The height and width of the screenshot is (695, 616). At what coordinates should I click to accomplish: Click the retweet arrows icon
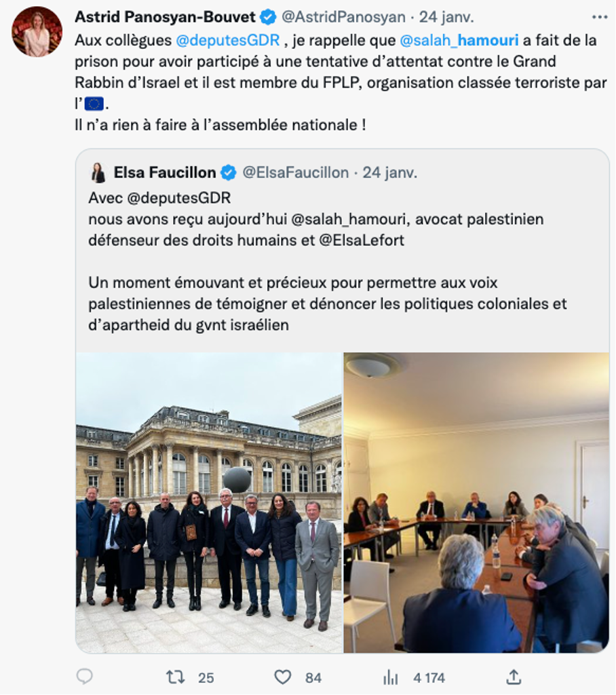[x=175, y=677]
